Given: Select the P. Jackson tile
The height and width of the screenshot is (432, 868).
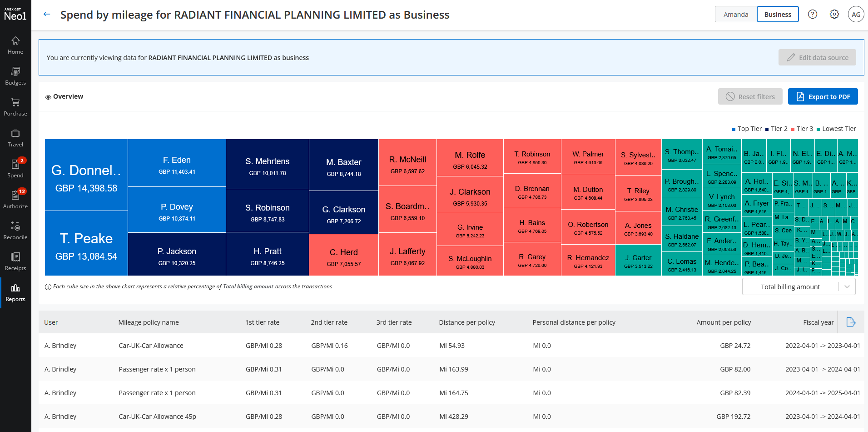Looking at the screenshot, I should pos(177,254).
